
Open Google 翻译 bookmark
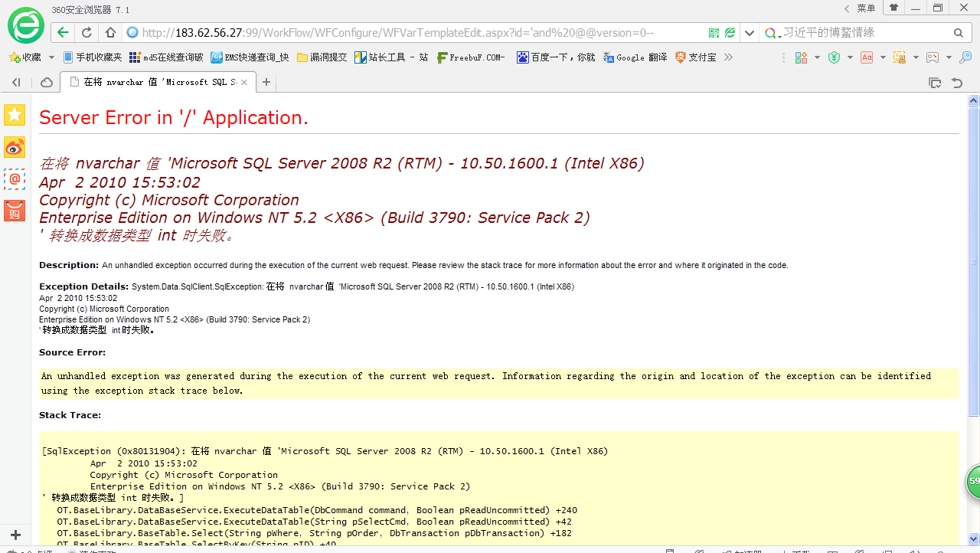pos(635,57)
